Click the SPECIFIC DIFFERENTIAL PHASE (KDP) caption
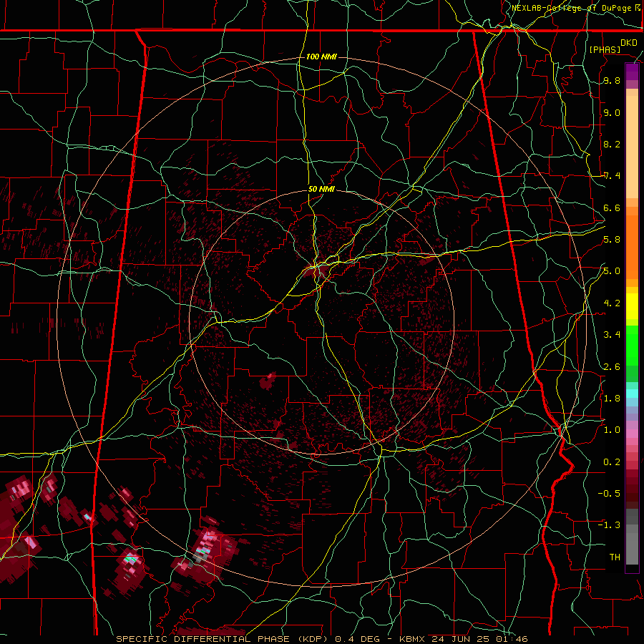Screen dimensions: 644x644 224,639
